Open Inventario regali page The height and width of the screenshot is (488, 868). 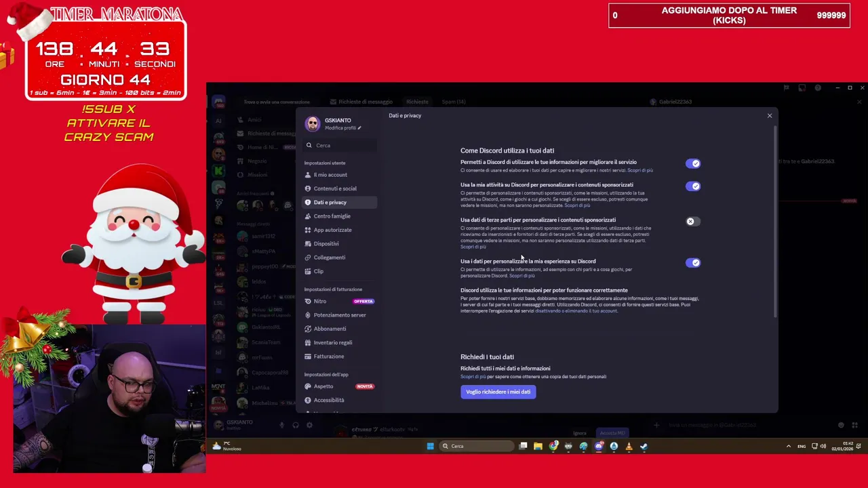[x=339, y=342]
